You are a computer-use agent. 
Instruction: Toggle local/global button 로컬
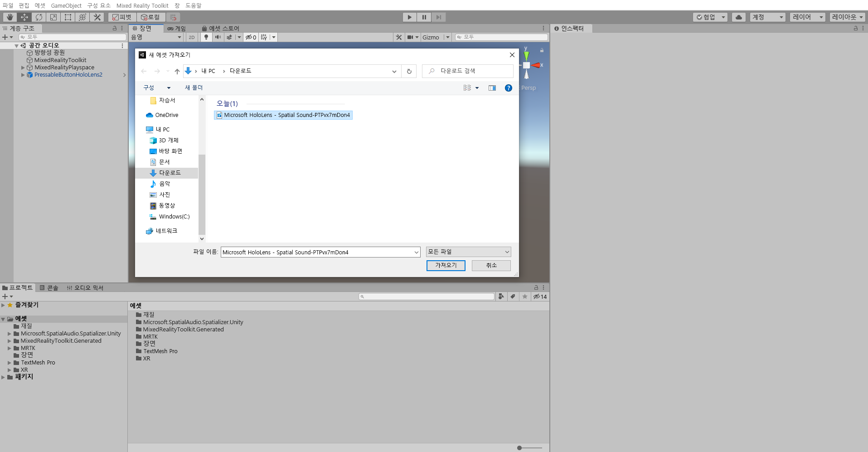tap(150, 17)
